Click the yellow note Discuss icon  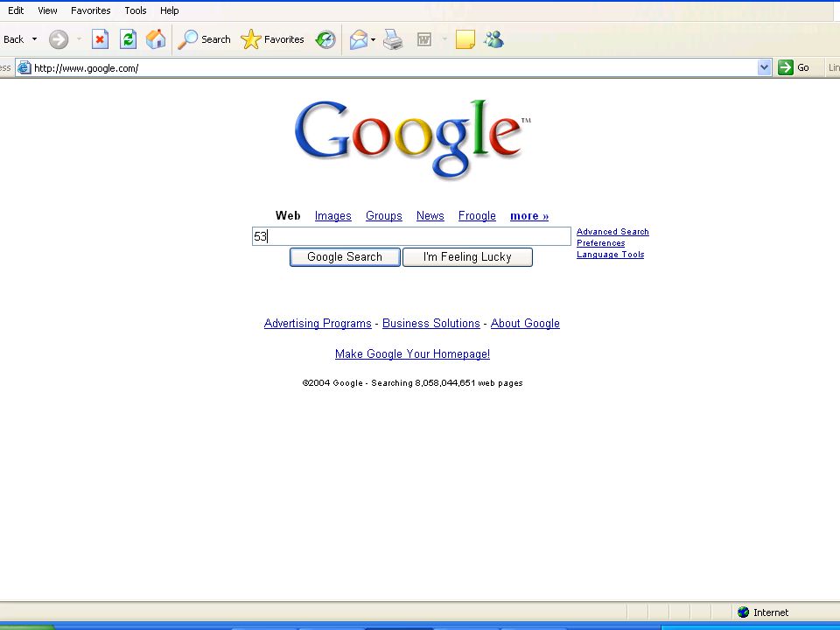(465, 39)
